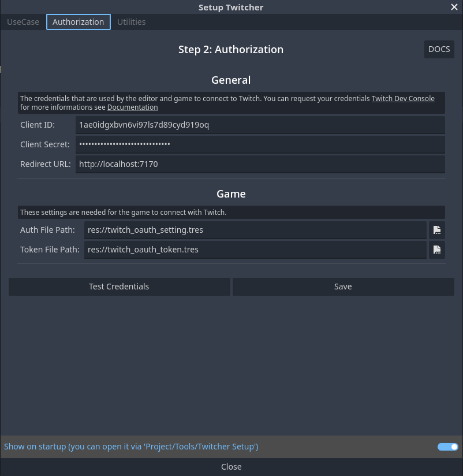Select the Token File Path text field
463x476 pixels.
[x=255, y=250]
